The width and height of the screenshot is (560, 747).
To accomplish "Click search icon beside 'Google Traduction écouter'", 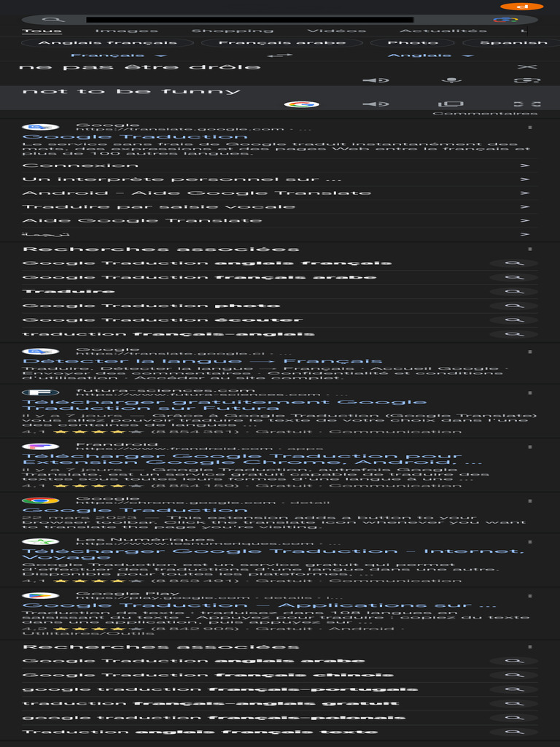I will pos(514,320).
